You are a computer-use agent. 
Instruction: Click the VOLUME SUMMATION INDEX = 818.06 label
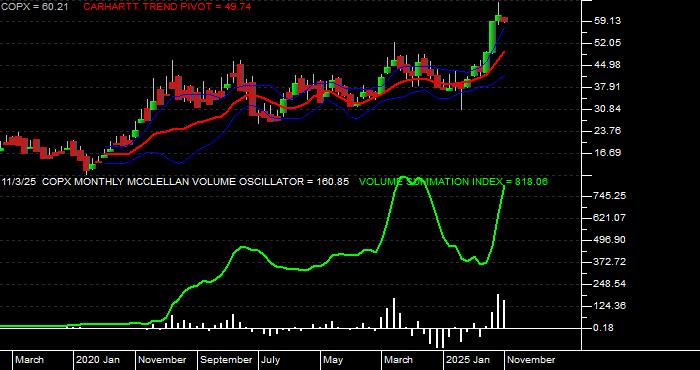click(453, 182)
